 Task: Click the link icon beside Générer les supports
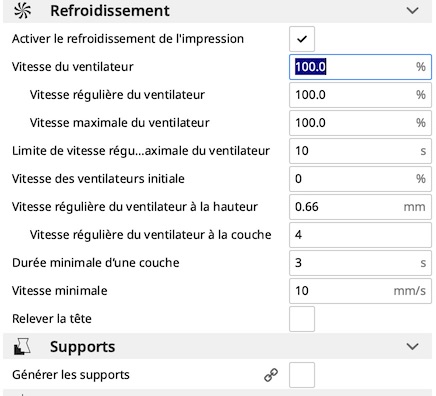pos(271,375)
